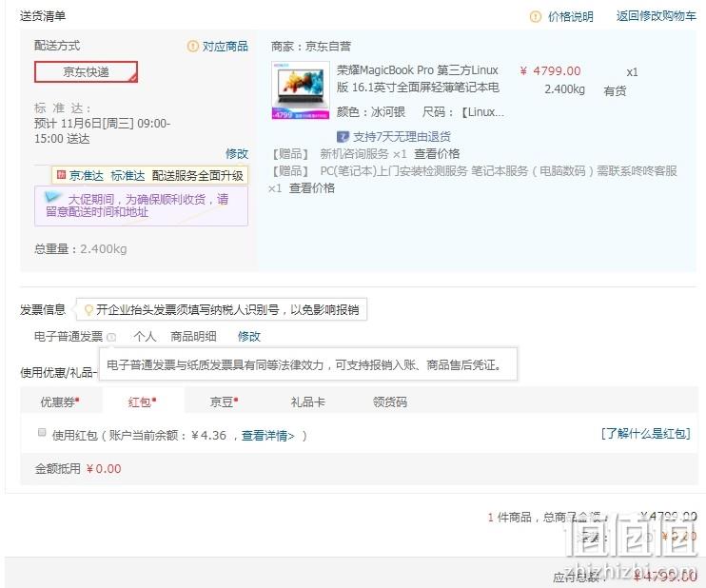The width and height of the screenshot is (706, 588).
Task: Click the info icon beside 电子普通发票
Action: point(111,336)
